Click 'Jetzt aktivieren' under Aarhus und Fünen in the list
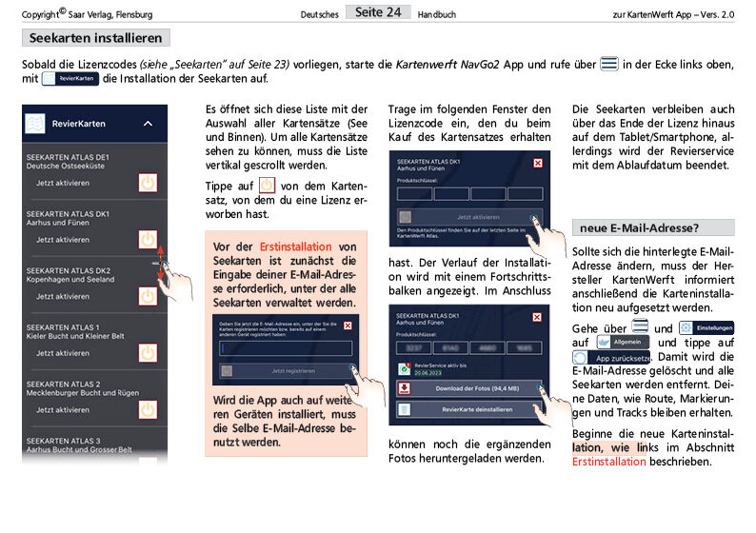Screen dimensions: 756x533 click(63, 240)
